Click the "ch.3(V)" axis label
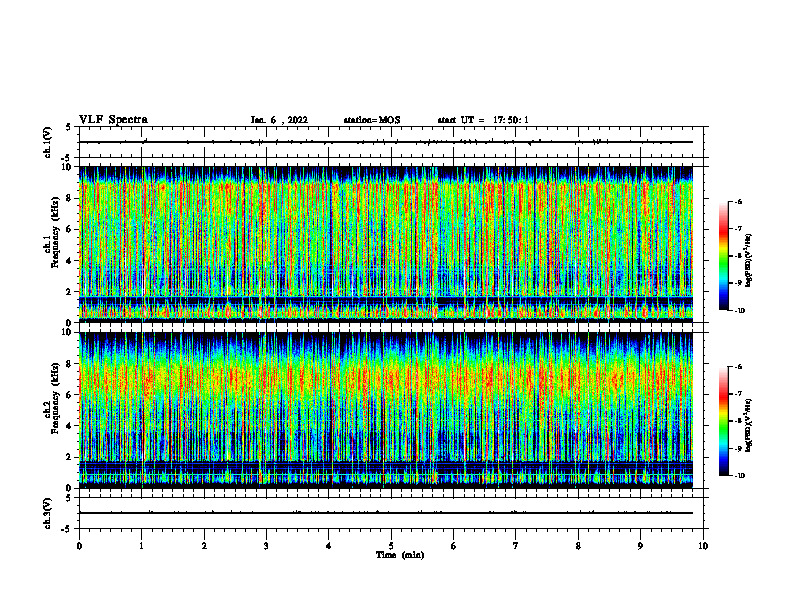 coord(47,513)
